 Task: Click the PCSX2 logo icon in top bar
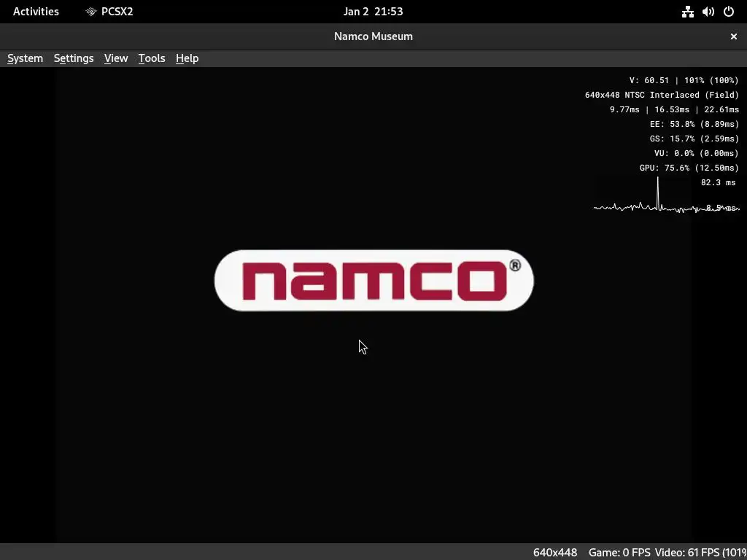pyautogui.click(x=91, y=12)
